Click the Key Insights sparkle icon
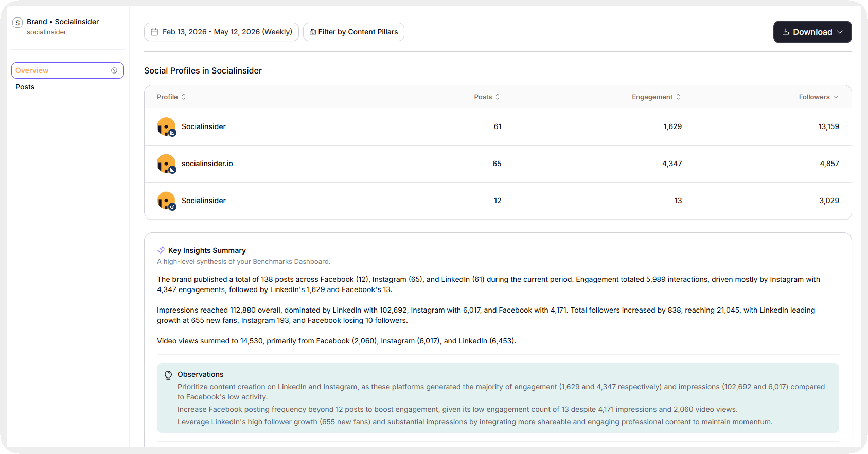Viewport: 868px width, 454px height. click(161, 250)
